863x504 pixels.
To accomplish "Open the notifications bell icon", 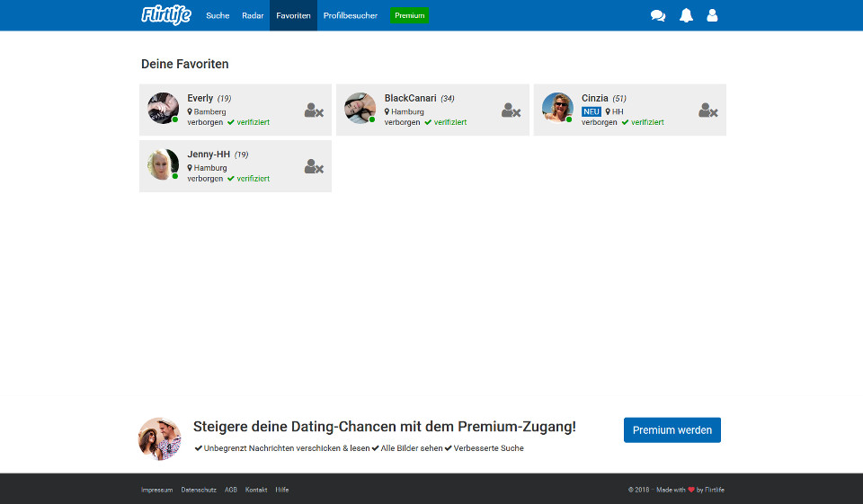I will pos(686,15).
